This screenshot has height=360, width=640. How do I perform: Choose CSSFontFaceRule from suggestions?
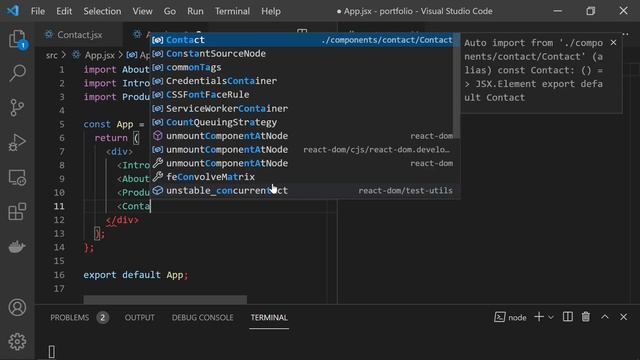(302, 95)
